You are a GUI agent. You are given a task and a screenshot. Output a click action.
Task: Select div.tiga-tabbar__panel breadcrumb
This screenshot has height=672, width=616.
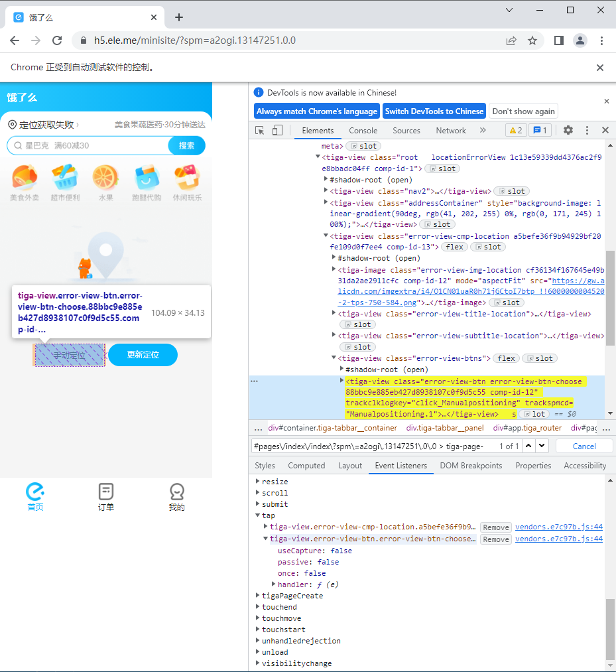pyautogui.click(x=445, y=428)
